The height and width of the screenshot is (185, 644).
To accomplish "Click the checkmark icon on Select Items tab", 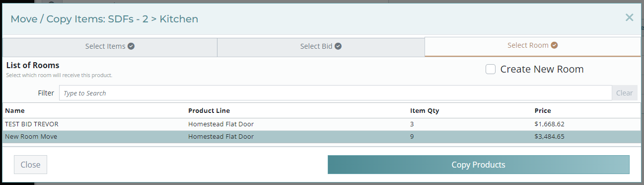I will click(131, 46).
